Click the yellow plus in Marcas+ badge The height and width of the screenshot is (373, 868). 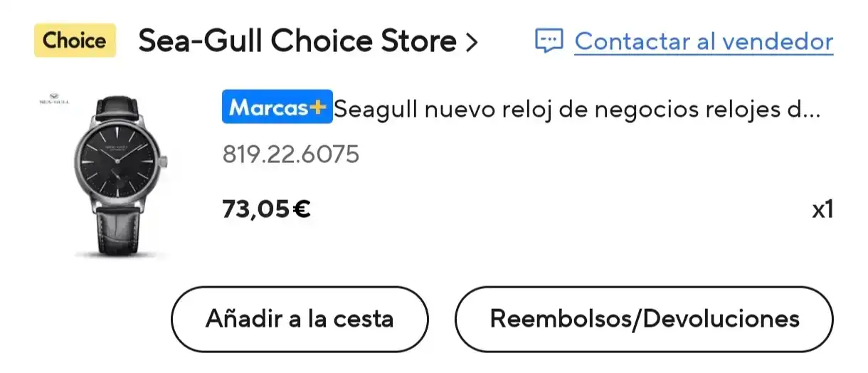click(x=317, y=108)
